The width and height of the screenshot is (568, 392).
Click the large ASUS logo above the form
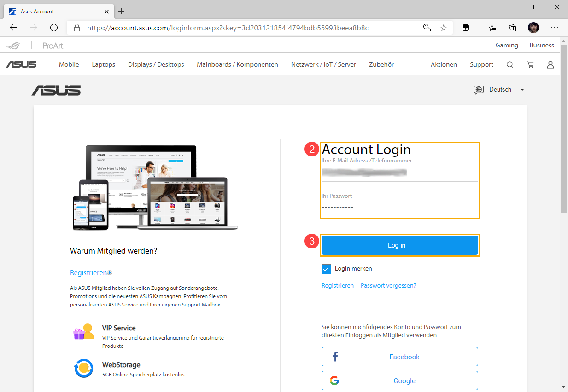coord(56,90)
